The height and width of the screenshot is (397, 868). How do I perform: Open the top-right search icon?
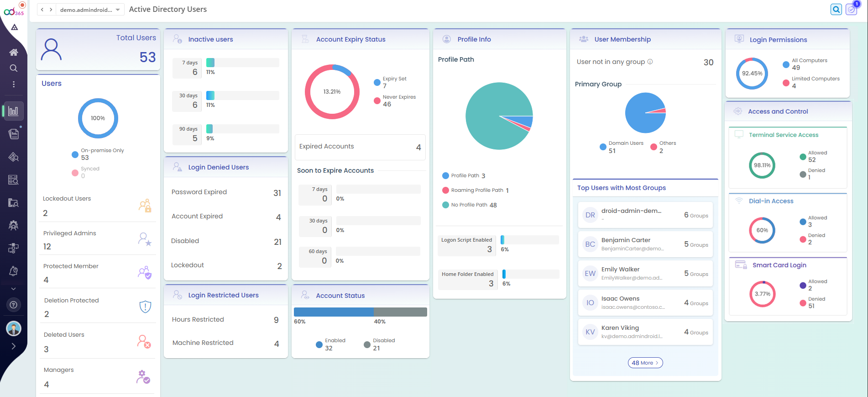[836, 10]
